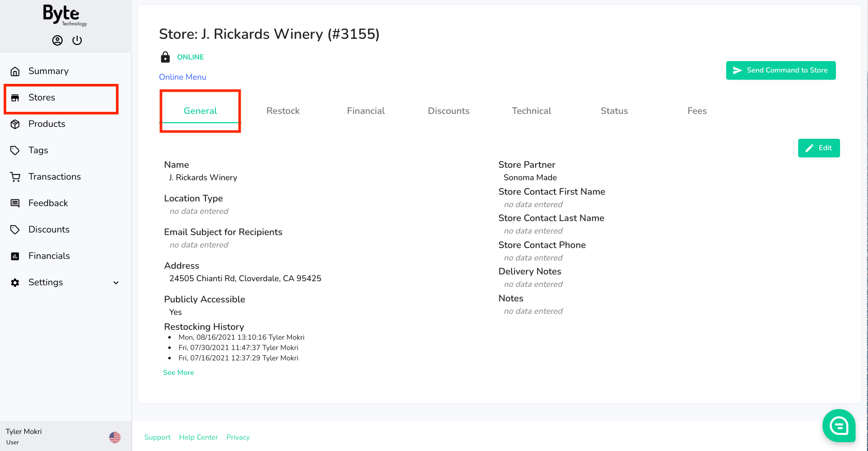Viewport: 868px width, 451px height.
Task: Click the Store Contact Phone label
Action: [542, 245]
